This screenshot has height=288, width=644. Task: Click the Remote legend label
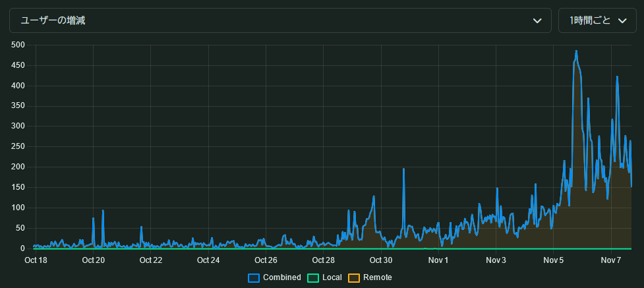pos(377,277)
